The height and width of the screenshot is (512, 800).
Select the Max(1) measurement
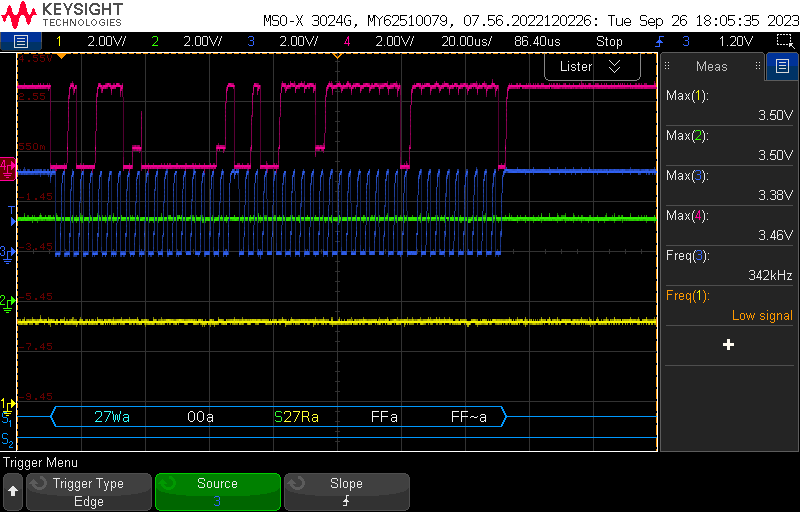click(729, 105)
